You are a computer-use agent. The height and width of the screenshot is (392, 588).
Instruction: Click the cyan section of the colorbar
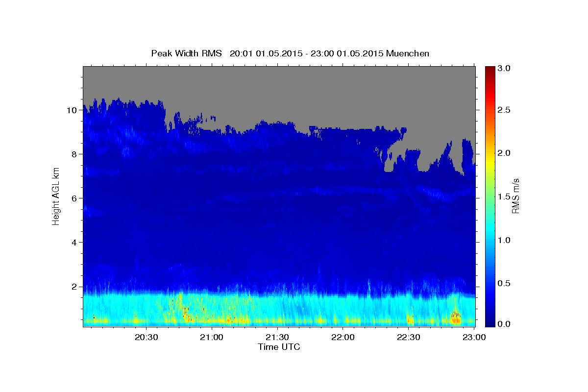(490, 230)
